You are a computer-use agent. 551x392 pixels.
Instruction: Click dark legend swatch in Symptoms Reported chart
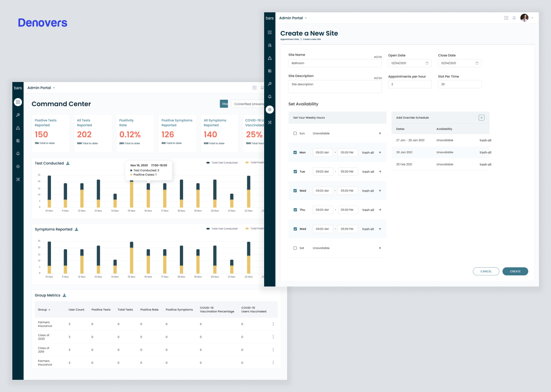coord(208,229)
